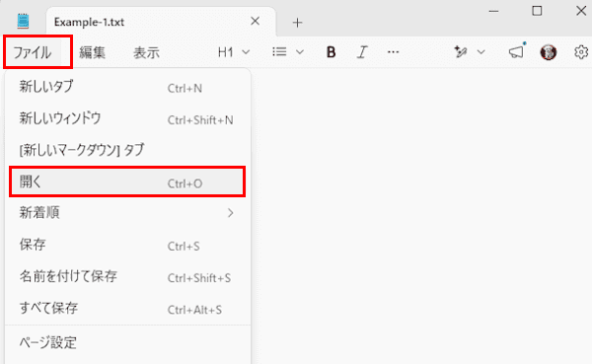Close the Example-1.txt tab
The width and height of the screenshot is (592, 364).
point(256,21)
